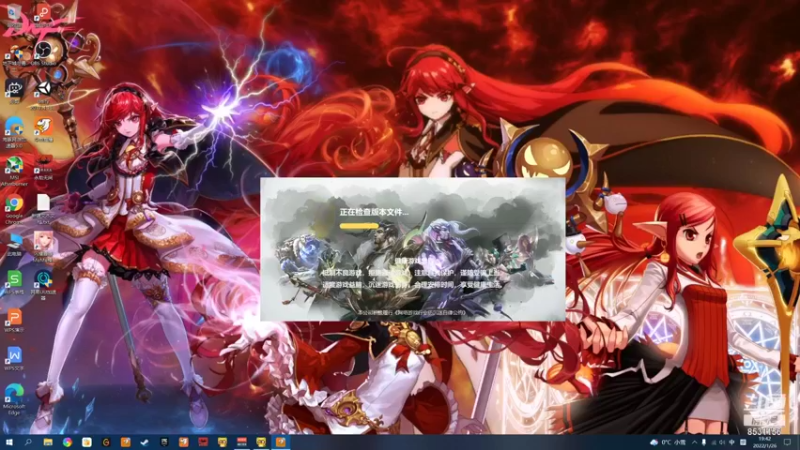
Task: Open the This PC desktop icon
Action: 14,244
